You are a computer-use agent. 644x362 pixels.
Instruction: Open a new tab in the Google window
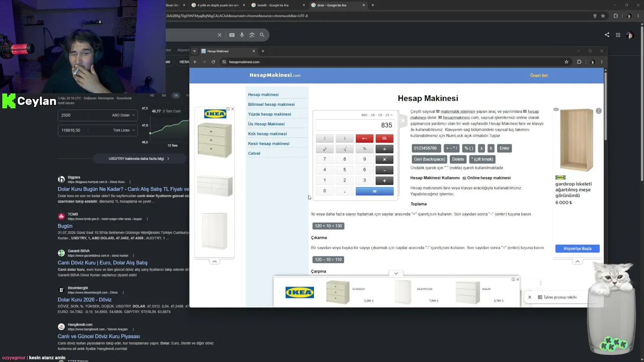click(372, 5)
